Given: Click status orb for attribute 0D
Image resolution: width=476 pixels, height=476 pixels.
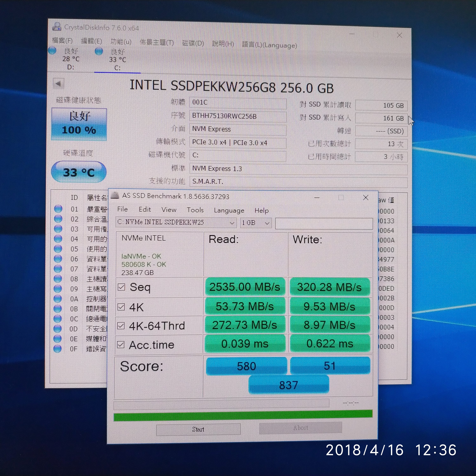Looking at the screenshot, I should pos(57,328).
